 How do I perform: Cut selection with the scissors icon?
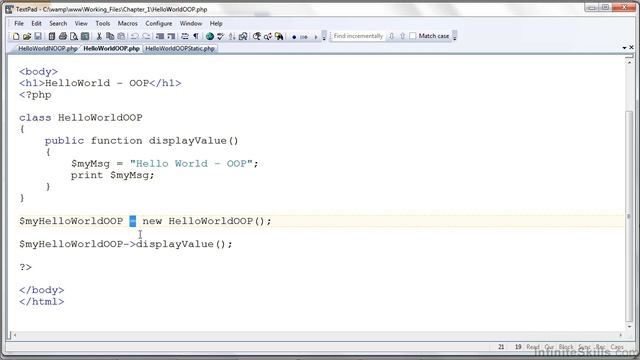[x=99, y=36]
